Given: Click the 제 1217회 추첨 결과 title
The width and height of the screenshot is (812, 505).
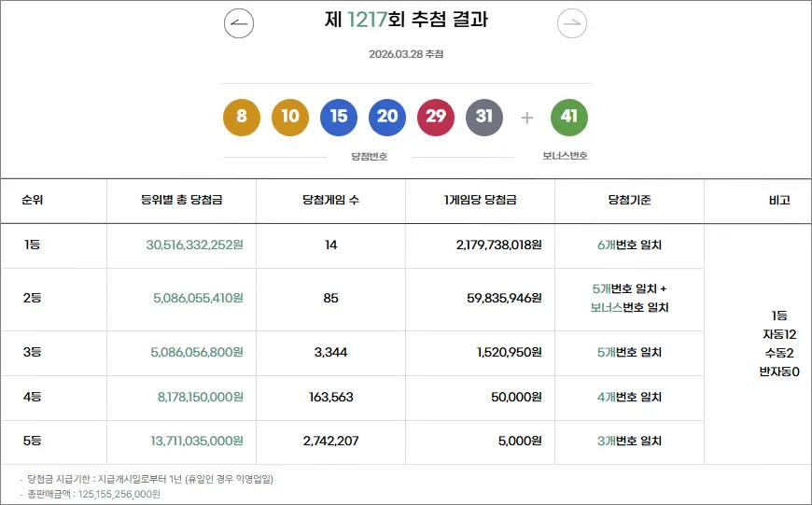Looking at the screenshot, I should coord(406,20).
